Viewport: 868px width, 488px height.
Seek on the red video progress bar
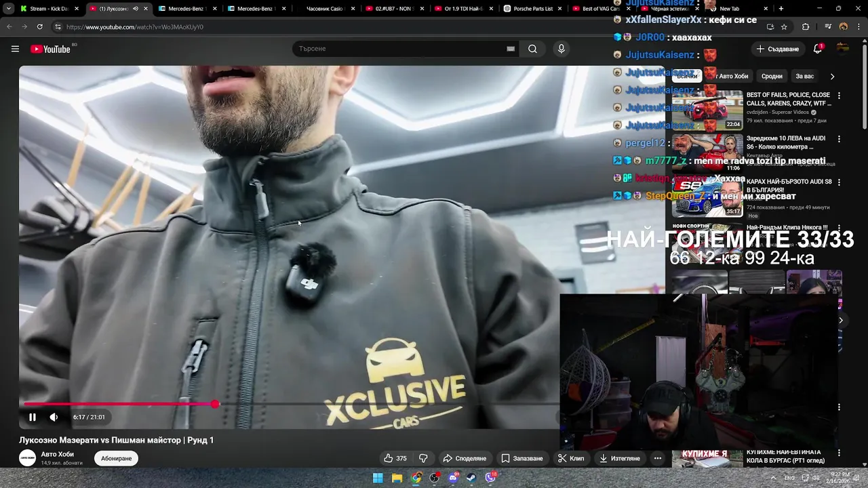tap(119, 404)
